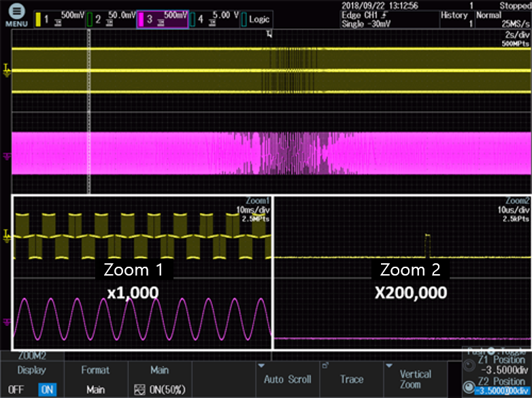Click the highlighted Z2 Position value field
Image resolution: width=532 pixels, height=398 pixels.
[501, 391]
